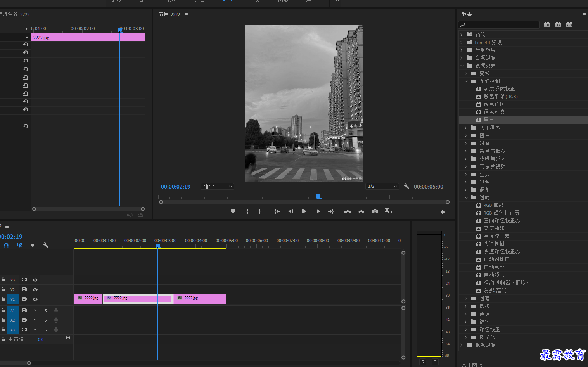
Task: Mute the A1 audio track
Action: (x=35, y=310)
